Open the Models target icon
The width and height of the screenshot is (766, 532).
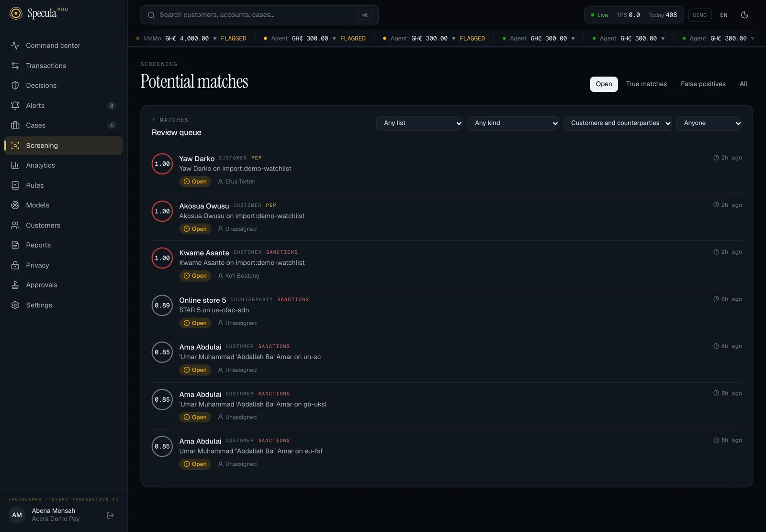[15, 205]
